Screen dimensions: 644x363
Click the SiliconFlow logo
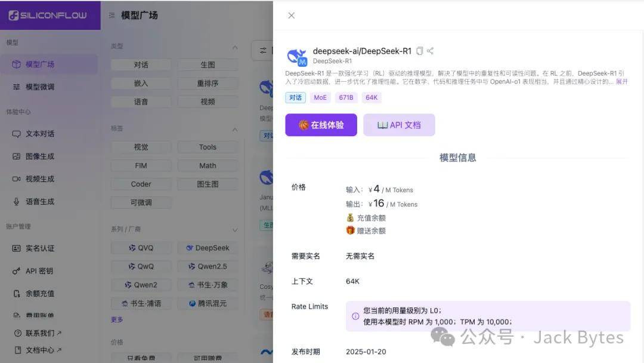tap(48, 16)
